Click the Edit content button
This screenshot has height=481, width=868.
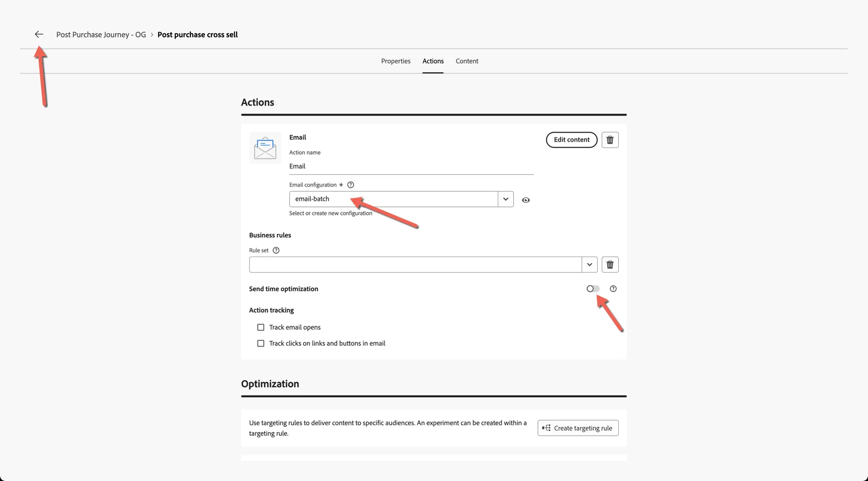(571, 140)
